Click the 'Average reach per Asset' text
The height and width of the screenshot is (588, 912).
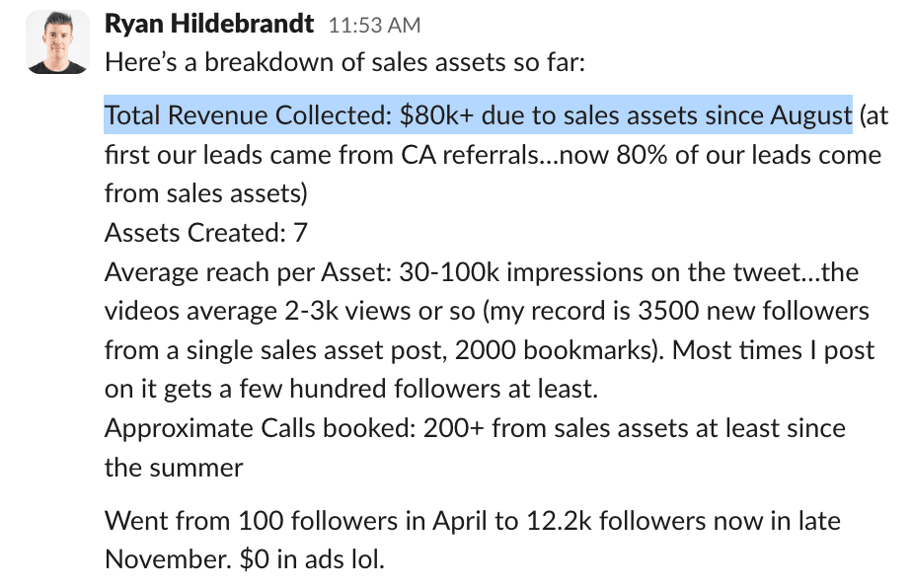[x=249, y=272]
